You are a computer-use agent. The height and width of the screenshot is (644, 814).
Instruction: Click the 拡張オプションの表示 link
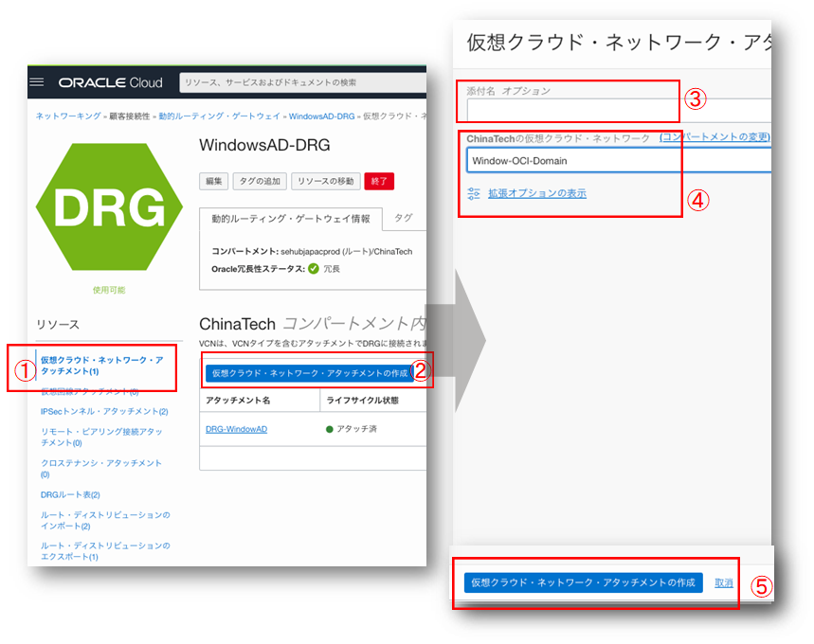[x=537, y=193]
